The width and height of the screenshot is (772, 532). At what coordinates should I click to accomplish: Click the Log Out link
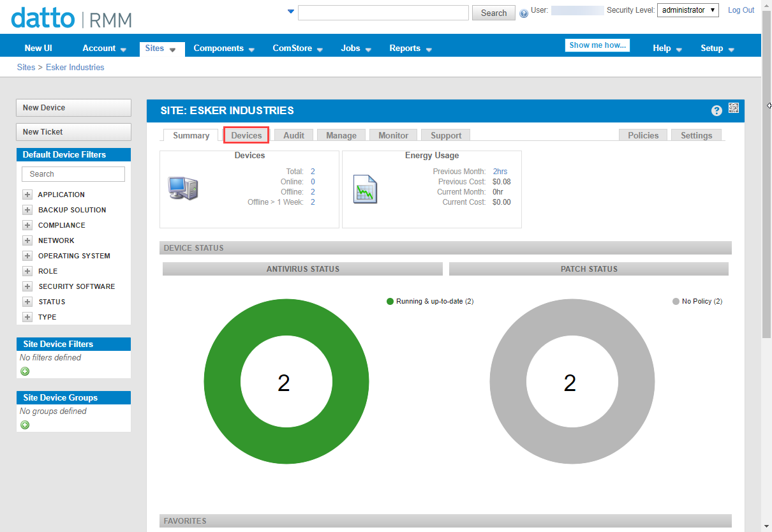click(741, 10)
